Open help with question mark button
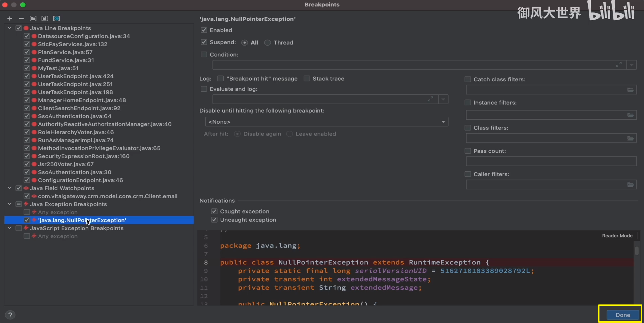 (x=10, y=315)
